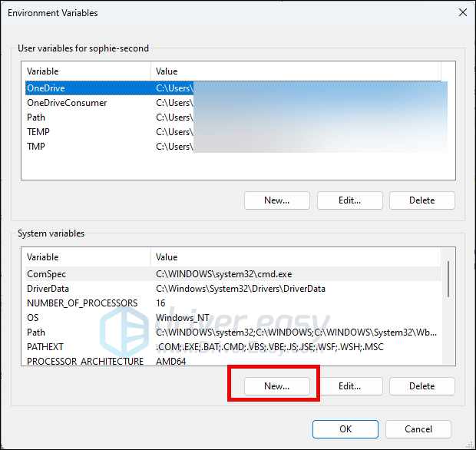Click Edit under User variables
This screenshot has width=476, height=450.
point(349,200)
